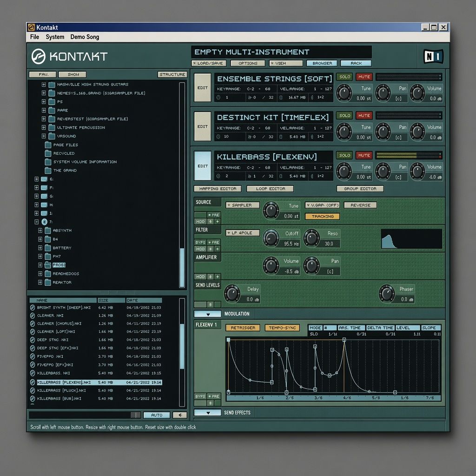The image size is (476, 476).
Task: Click the Filter Reso knob at 30.0
Action: click(311, 238)
